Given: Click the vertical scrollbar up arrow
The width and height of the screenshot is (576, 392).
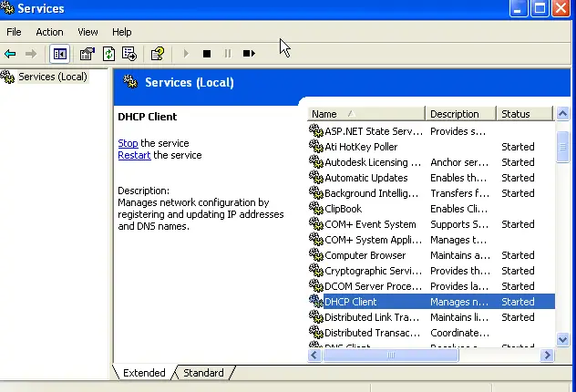Looking at the screenshot, I should (562, 114).
